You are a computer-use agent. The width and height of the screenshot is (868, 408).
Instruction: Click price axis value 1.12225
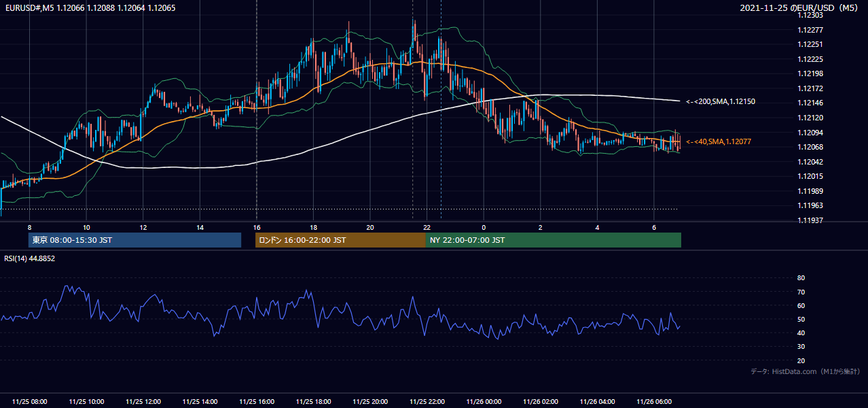point(810,59)
